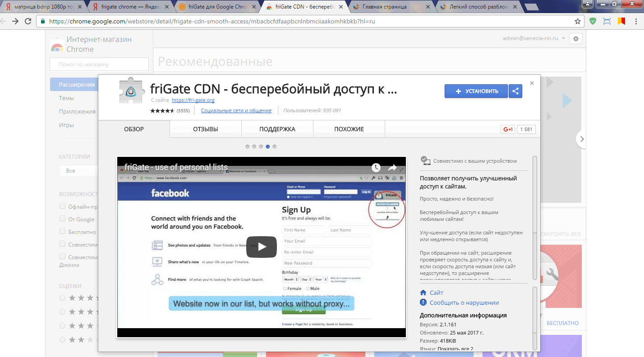The image size is (644, 357).
Task: Select Расширения in the sidebar
Action: [74, 84]
